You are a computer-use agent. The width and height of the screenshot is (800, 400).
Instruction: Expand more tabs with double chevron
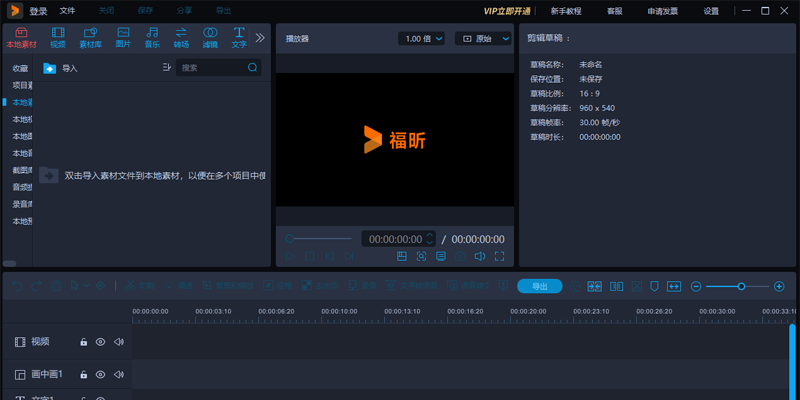260,38
